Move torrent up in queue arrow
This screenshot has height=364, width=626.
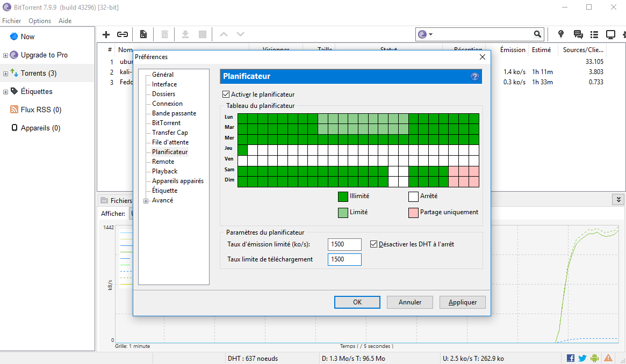click(224, 34)
